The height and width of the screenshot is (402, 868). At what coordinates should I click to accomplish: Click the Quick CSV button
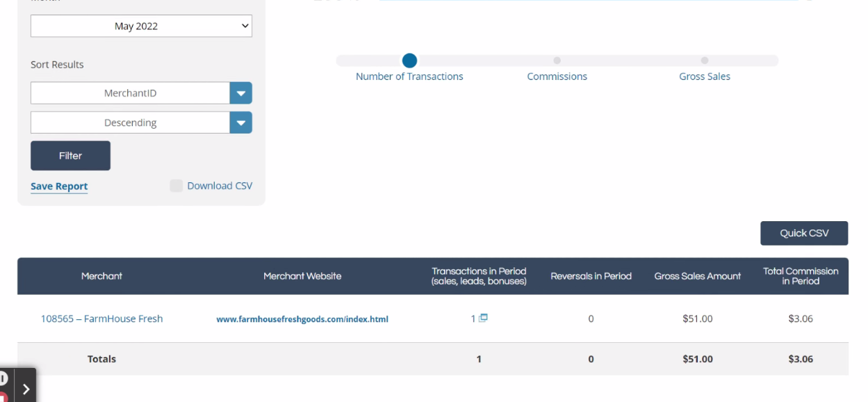coord(804,233)
